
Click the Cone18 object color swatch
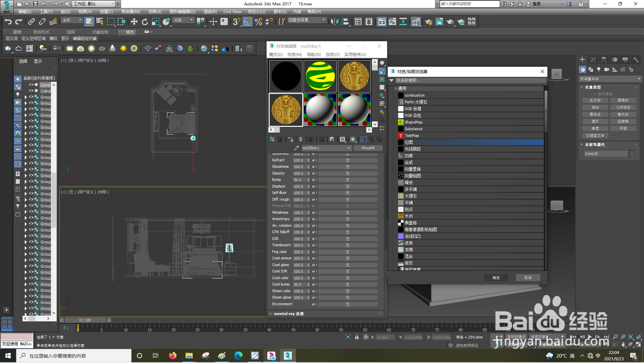point(632,154)
